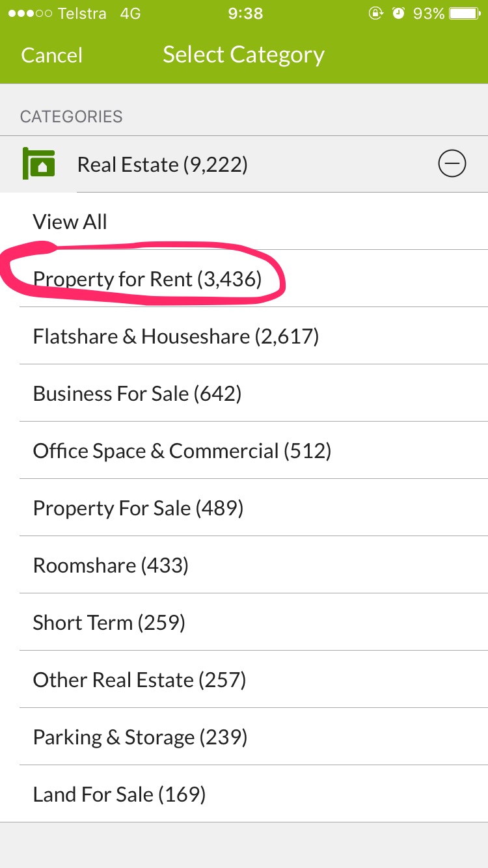The image size is (488, 868).
Task: Choose Property for Rent category
Action: coord(254,278)
